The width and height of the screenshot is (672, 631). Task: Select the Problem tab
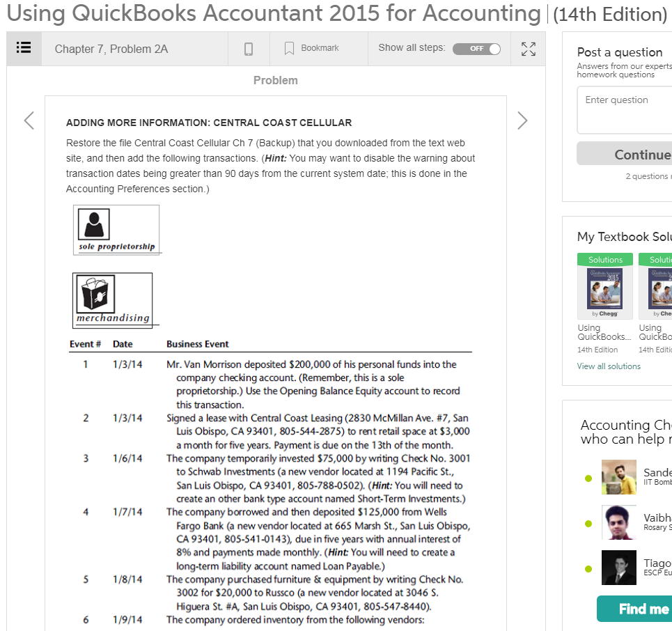coord(275,80)
